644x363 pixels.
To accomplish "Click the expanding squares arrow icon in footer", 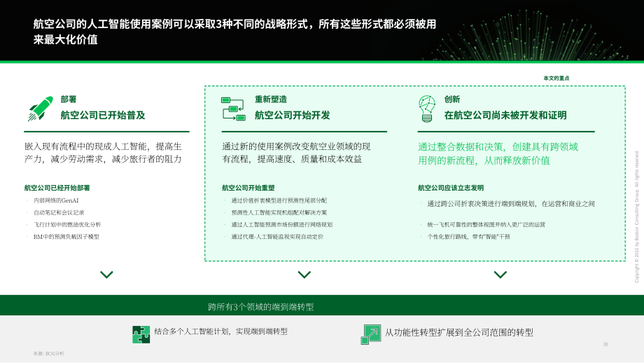I will 371,334.
